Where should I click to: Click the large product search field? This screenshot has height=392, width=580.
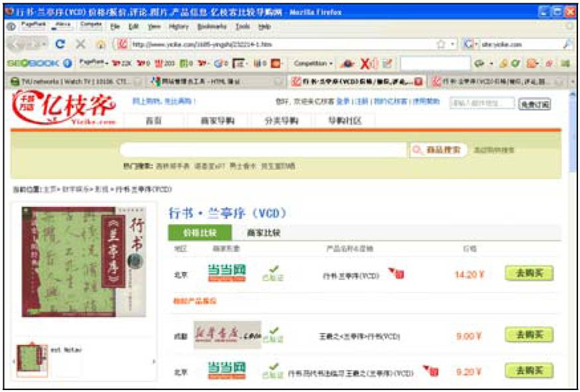(263, 150)
